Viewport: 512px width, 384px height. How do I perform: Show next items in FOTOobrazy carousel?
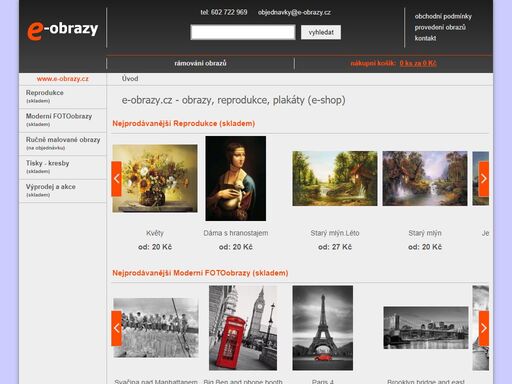pos(484,328)
